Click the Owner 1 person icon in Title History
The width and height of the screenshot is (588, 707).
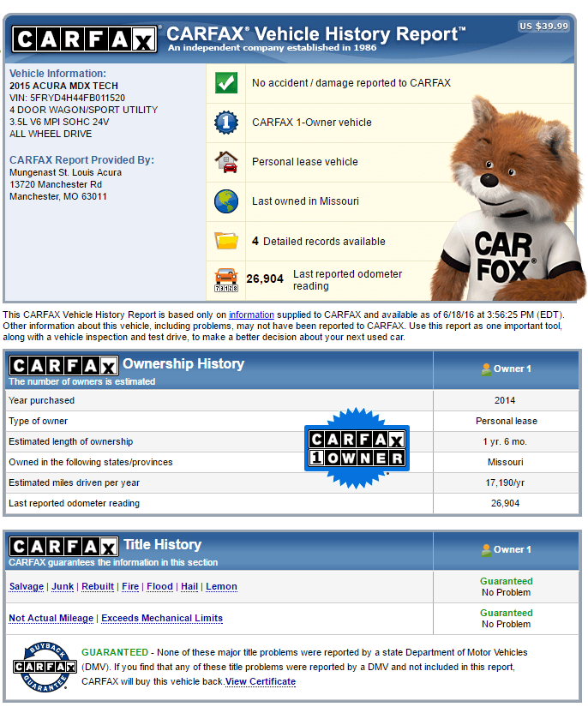[x=486, y=550]
